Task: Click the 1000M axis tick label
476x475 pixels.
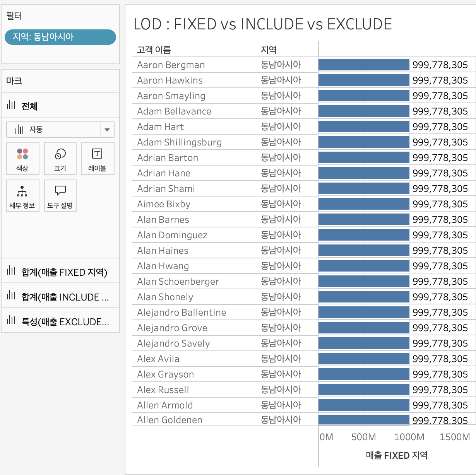Action: click(409, 437)
